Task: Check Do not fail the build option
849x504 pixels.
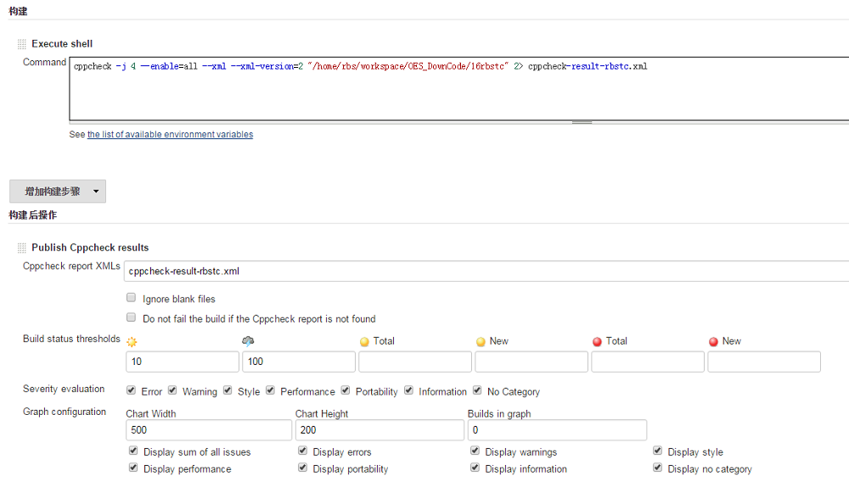Action: click(131, 316)
